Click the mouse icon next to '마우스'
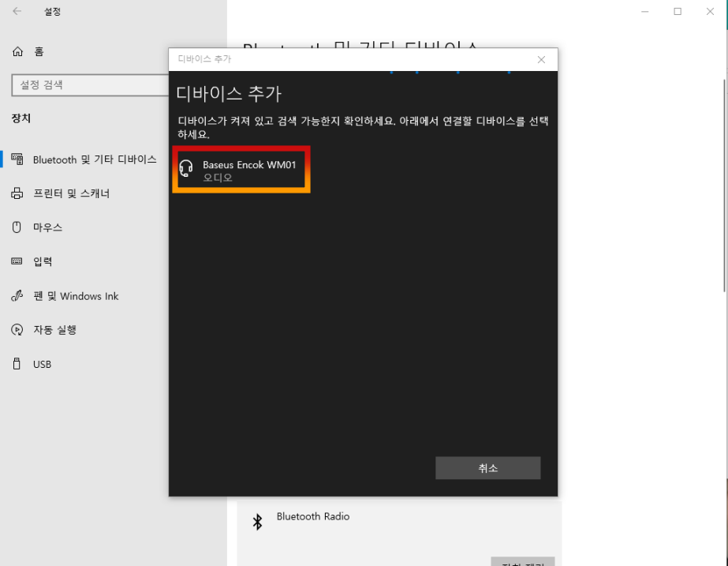728x566 pixels. 17,227
